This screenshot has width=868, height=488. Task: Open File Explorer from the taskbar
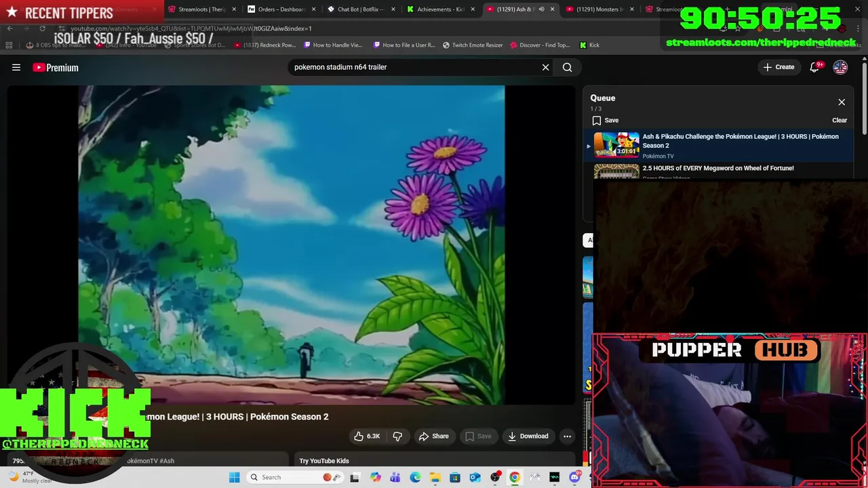[435, 477]
